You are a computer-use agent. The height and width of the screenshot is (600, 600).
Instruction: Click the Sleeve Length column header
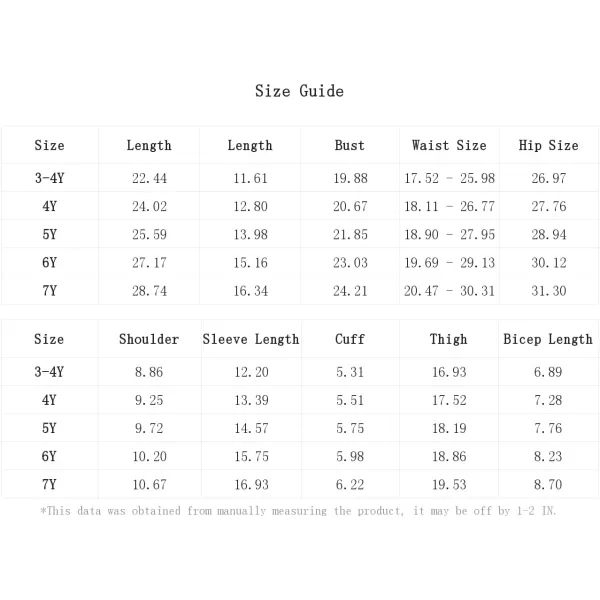[251, 339]
